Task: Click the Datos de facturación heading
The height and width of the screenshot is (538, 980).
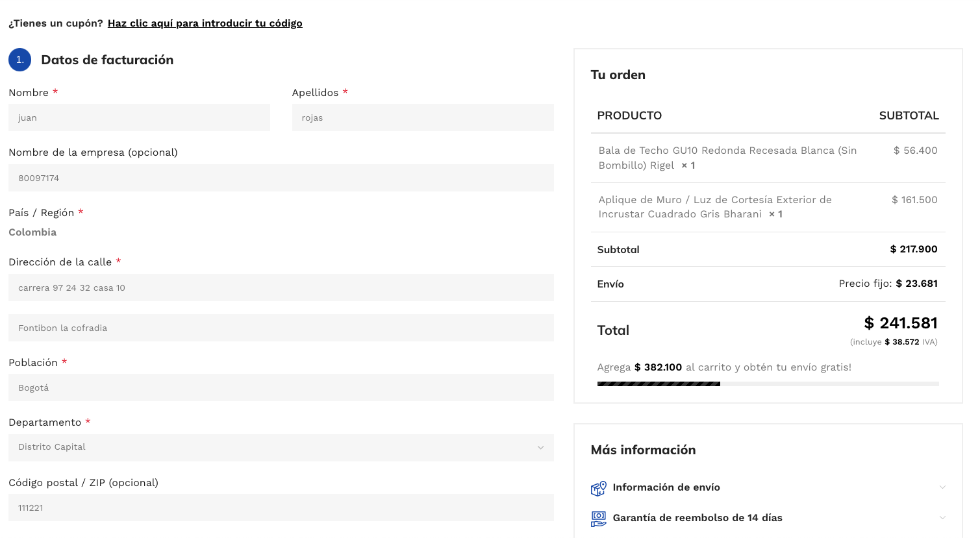Action: pyautogui.click(x=107, y=60)
